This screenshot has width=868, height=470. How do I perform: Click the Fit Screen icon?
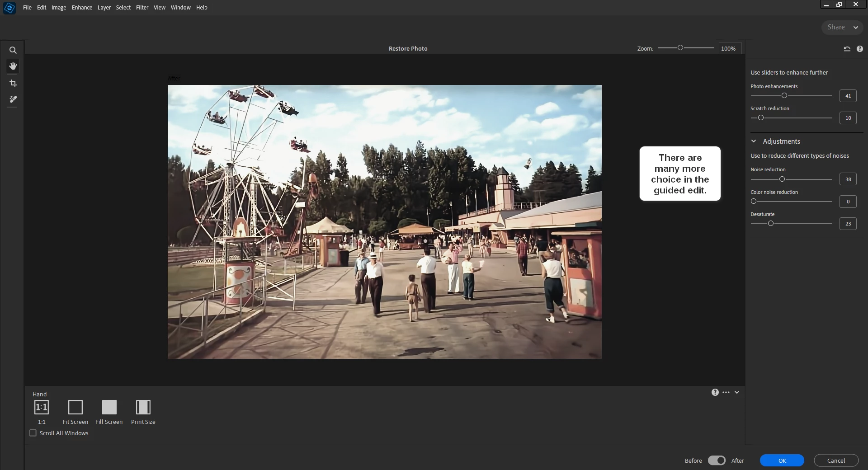75,407
